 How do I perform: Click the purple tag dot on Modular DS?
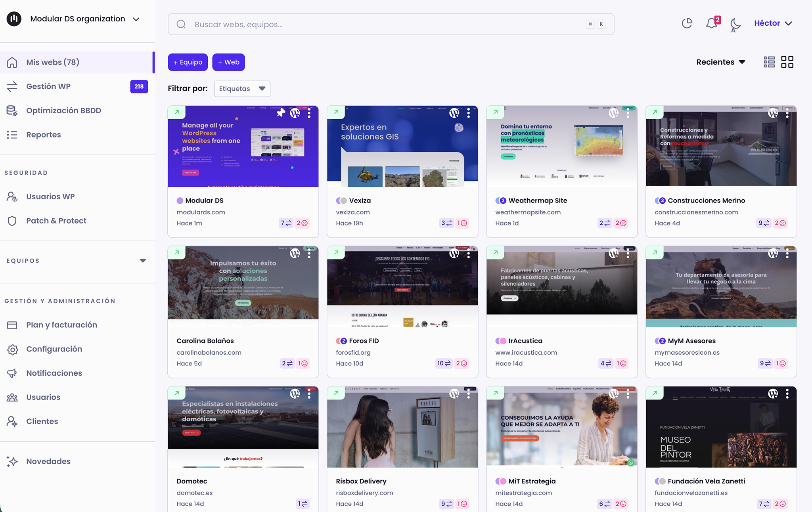(x=180, y=201)
